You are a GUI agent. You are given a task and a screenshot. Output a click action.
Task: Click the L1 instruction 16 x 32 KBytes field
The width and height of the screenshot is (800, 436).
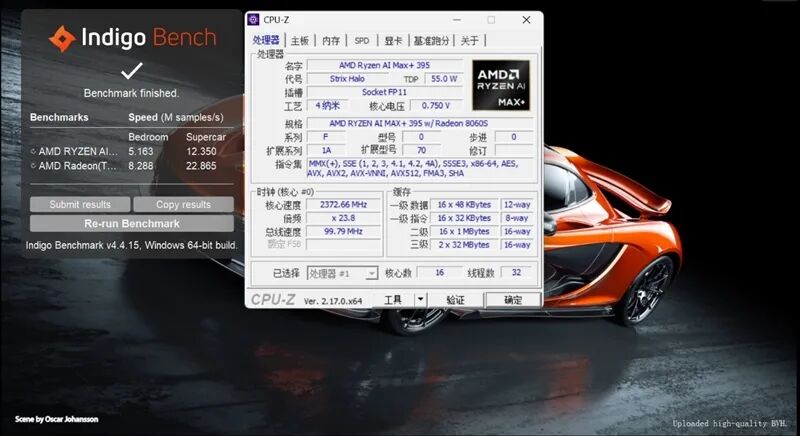pyautogui.click(x=464, y=218)
